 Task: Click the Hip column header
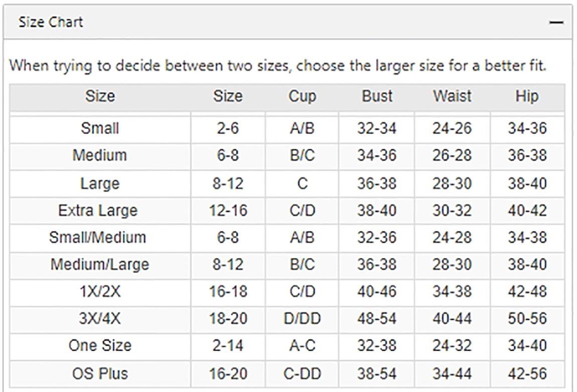(x=527, y=96)
